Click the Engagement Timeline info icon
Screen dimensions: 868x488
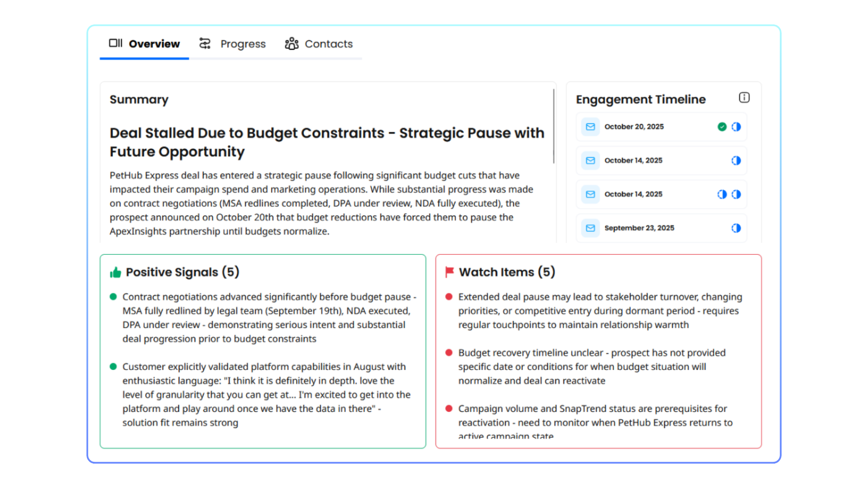pyautogui.click(x=744, y=98)
